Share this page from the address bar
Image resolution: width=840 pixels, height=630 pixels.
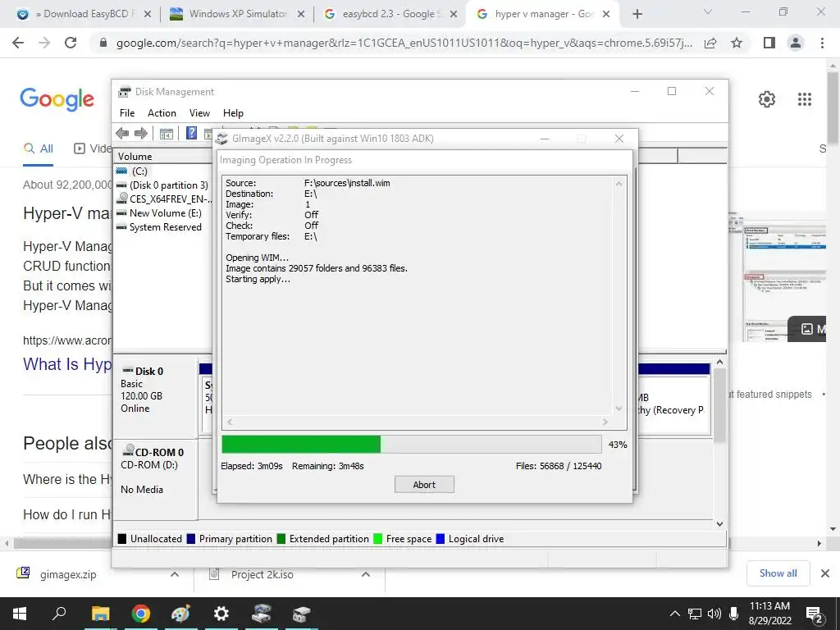tap(710, 43)
